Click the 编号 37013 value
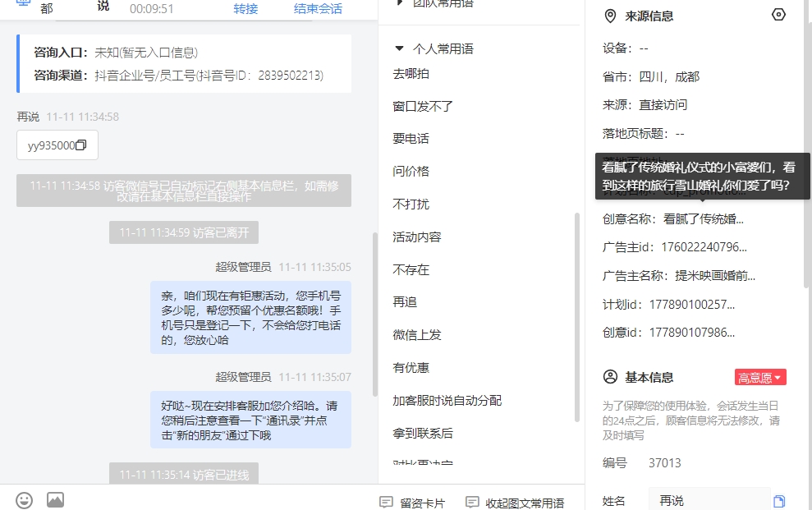The width and height of the screenshot is (812, 510). tap(664, 463)
